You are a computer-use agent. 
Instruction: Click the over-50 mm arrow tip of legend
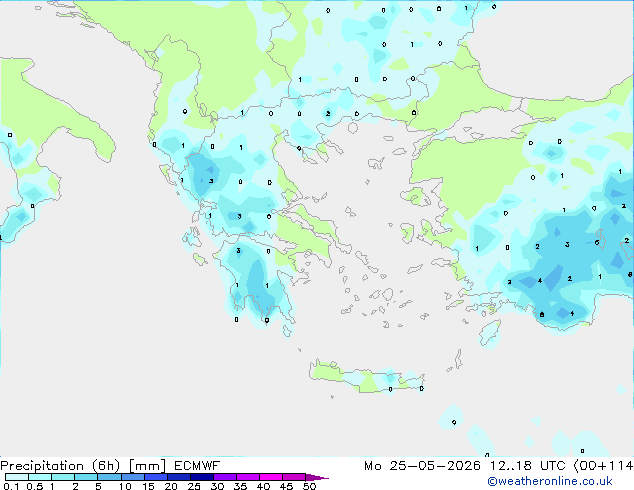(x=317, y=477)
